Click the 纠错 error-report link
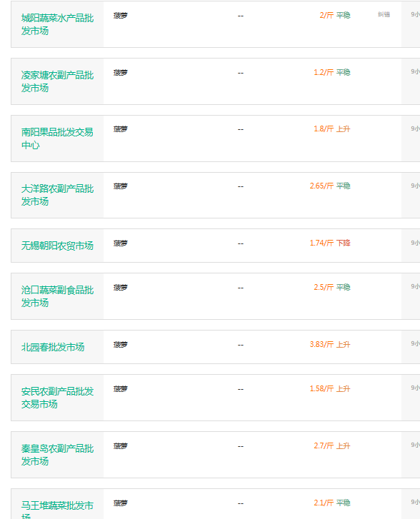 384,14
